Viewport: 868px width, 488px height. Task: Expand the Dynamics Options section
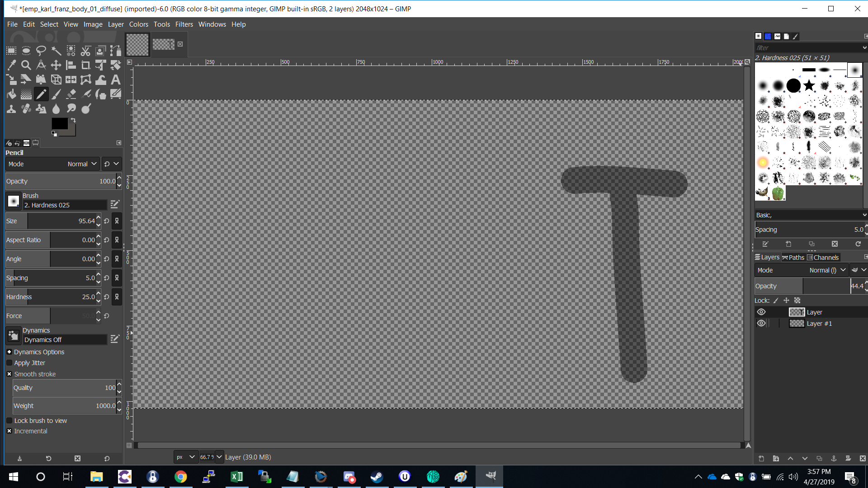click(x=9, y=352)
